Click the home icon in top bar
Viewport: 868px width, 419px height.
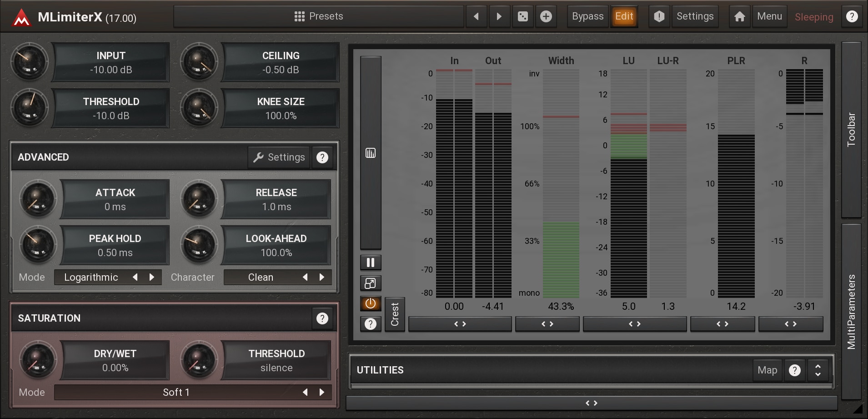pyautogui.click(x=739, y=17)
